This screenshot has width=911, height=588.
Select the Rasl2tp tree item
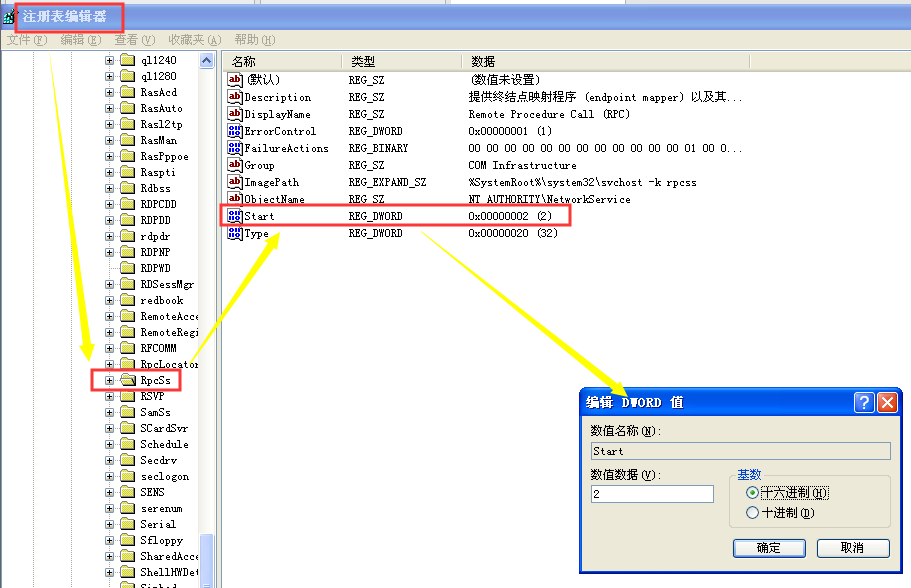click(x=162, y=124)
